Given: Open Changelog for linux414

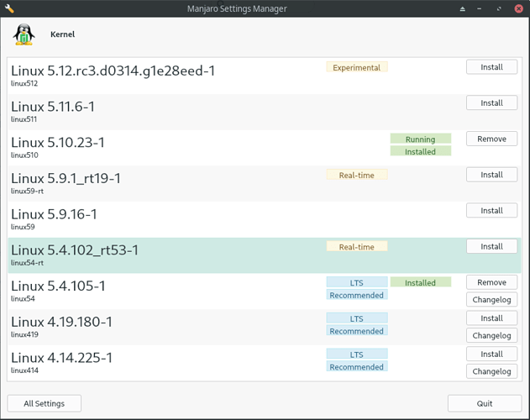Looking at the screenshot, I should click(x=491, y=371).
